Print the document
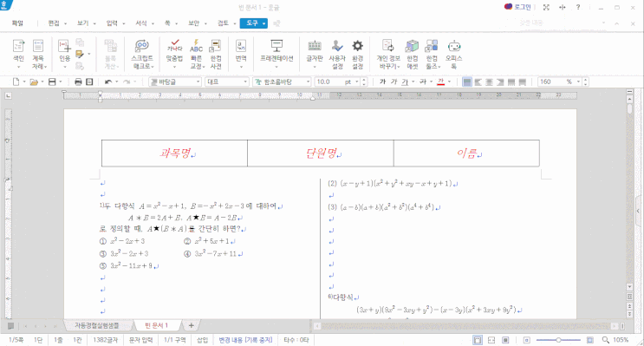644x346 pixels. click(x=78, y=82)
